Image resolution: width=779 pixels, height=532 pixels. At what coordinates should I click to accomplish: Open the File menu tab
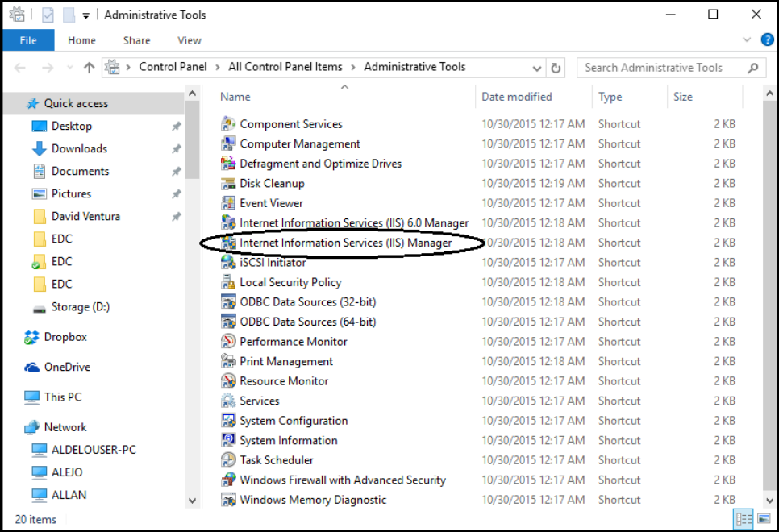pos(28,40)
